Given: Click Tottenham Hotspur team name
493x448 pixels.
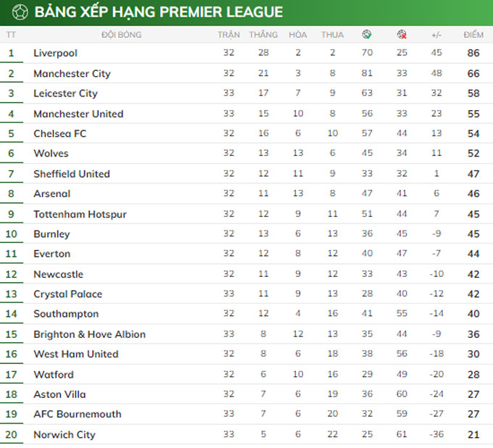Looking at the screenshot, I should tap(80, 214).
